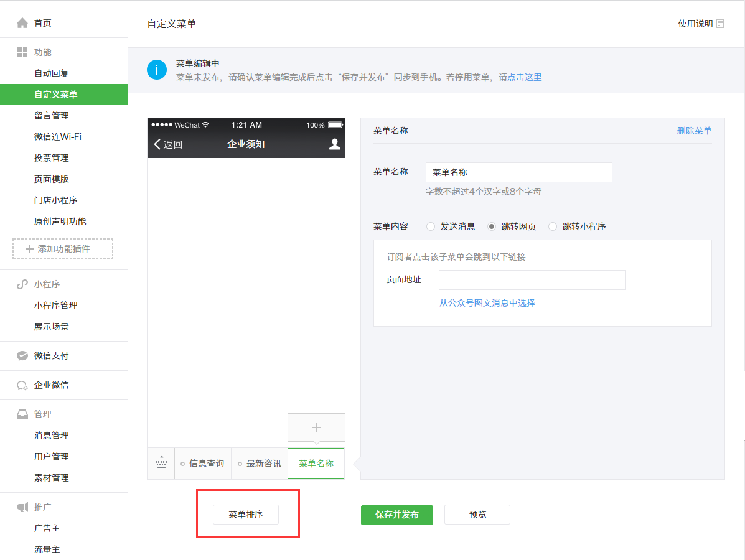Click the 小程序 section header
This screenshot has height=560, width=745.
click(x=47, y=284)
